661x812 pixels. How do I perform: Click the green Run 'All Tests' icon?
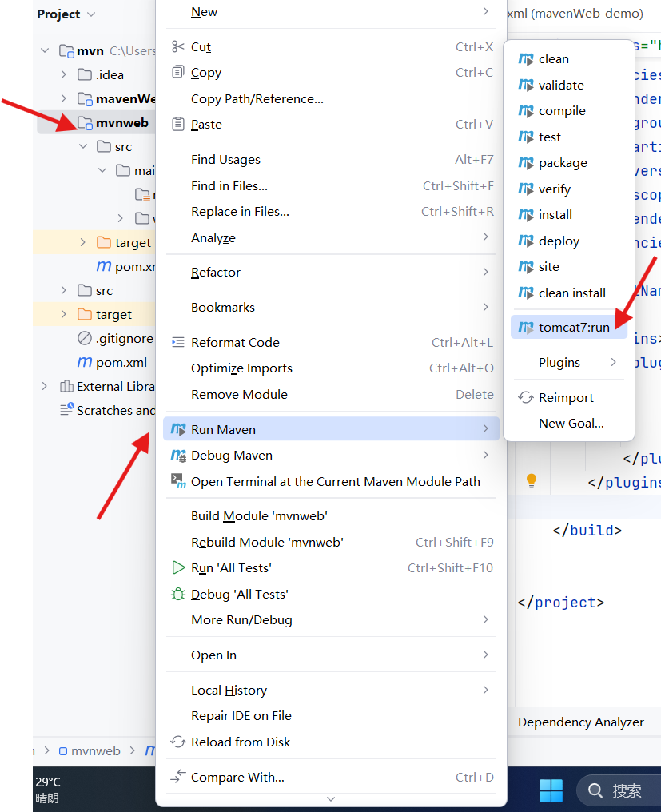point(177,567)
